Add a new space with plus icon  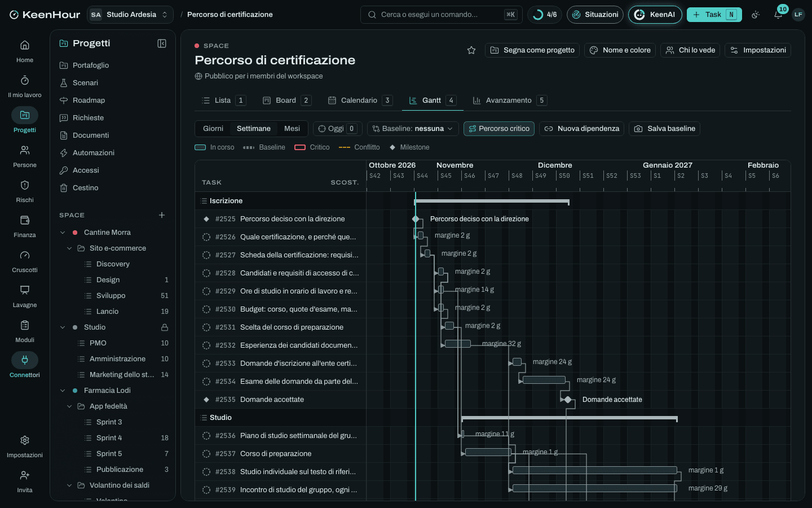(162, 215)
